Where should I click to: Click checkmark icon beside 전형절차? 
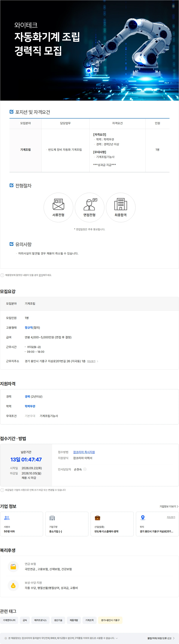pyautogui.click(x=12, y=185)
